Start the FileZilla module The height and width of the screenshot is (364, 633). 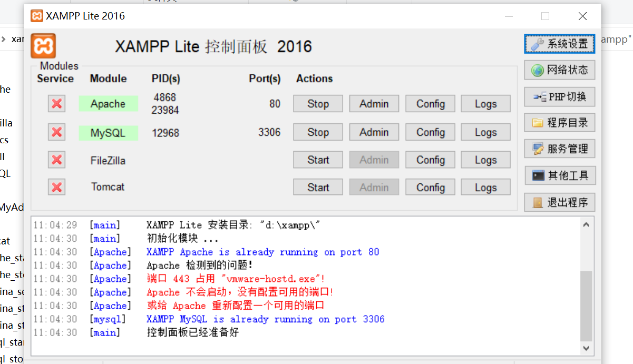point(318,160)
